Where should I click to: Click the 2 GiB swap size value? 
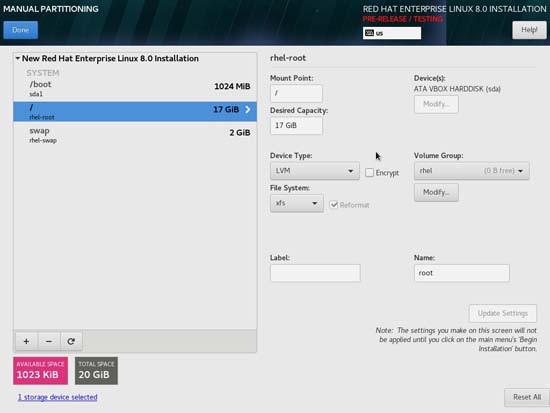[x=240, y=133]
